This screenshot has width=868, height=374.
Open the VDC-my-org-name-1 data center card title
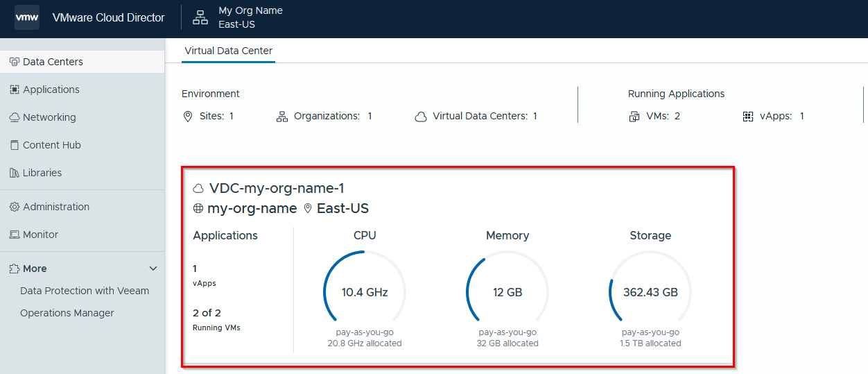[277, 189]
